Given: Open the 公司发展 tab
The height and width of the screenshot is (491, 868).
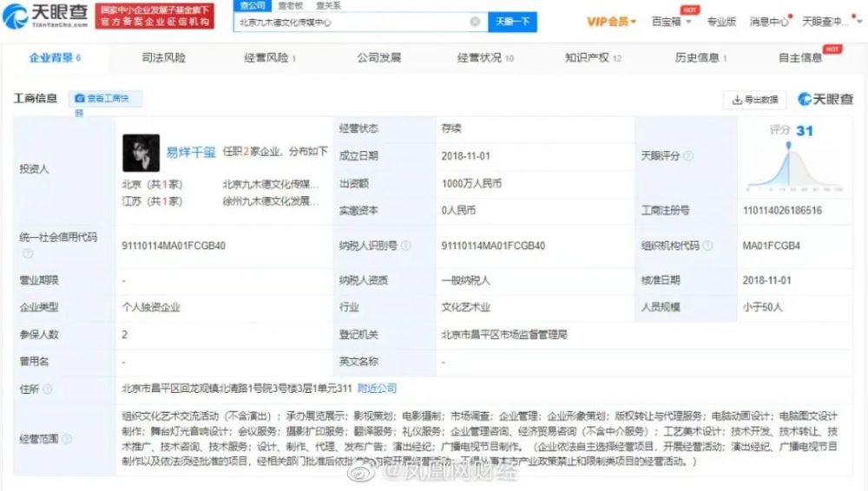Looking at the screenshot, I should pos(378,57).
